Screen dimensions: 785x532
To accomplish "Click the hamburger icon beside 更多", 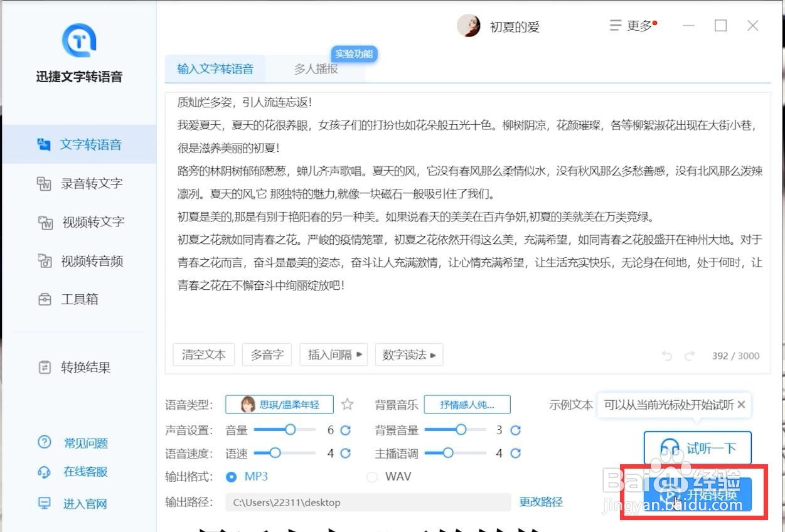I will click(x=616, y=26).
